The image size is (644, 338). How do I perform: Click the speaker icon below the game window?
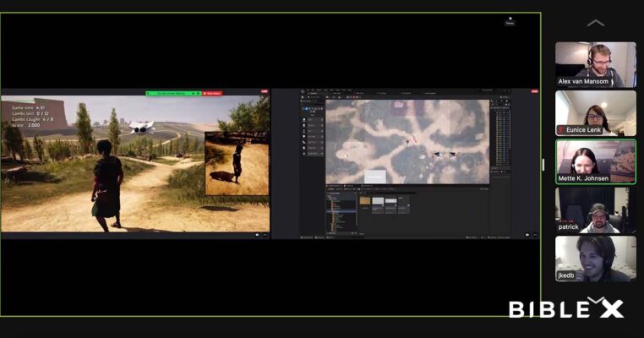click(x=258, y=235)
